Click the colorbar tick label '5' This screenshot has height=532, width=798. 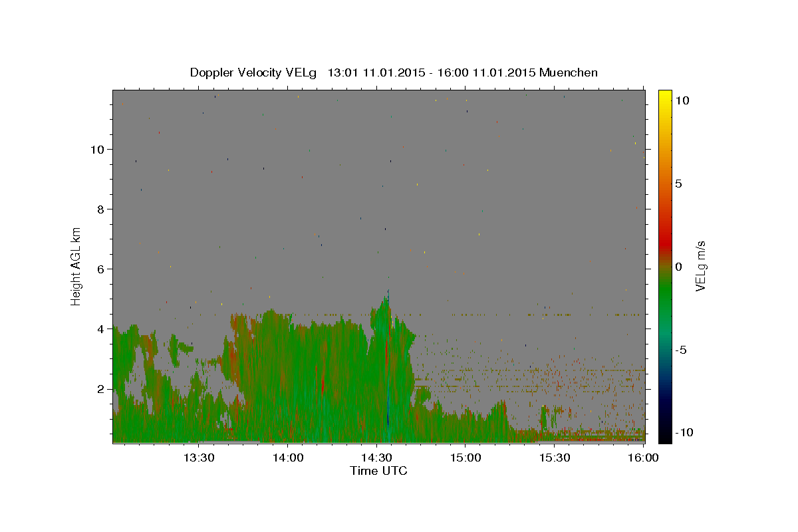click(678, 184)
